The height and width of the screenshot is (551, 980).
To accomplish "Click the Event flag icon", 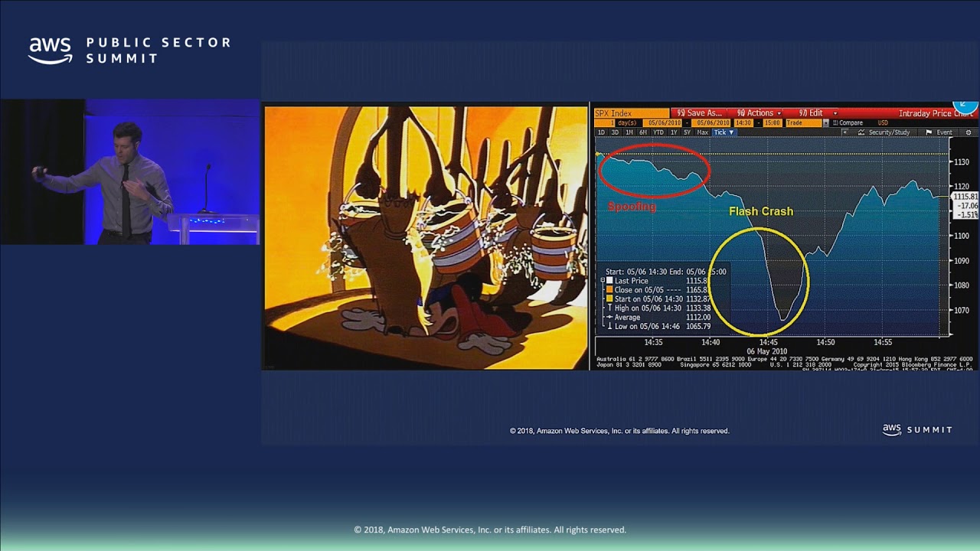I will pyautogui.click(x=929, y=132).
